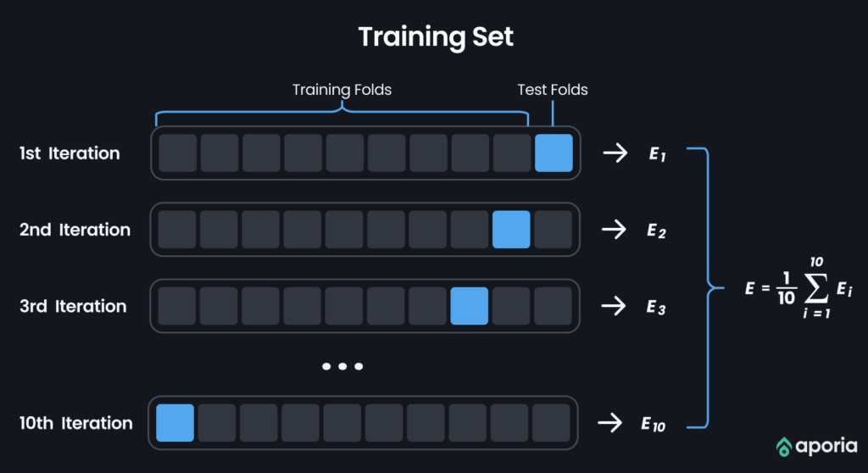Click the arrow pointing to E1

tap(615, 153)
